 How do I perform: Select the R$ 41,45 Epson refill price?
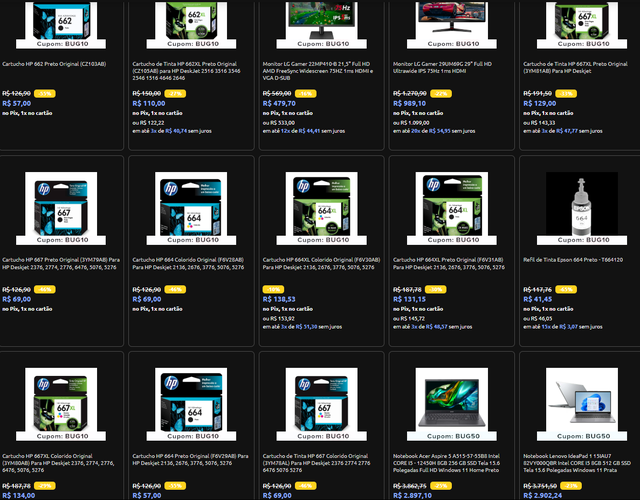pyautogui.click(x=537, y=300)
